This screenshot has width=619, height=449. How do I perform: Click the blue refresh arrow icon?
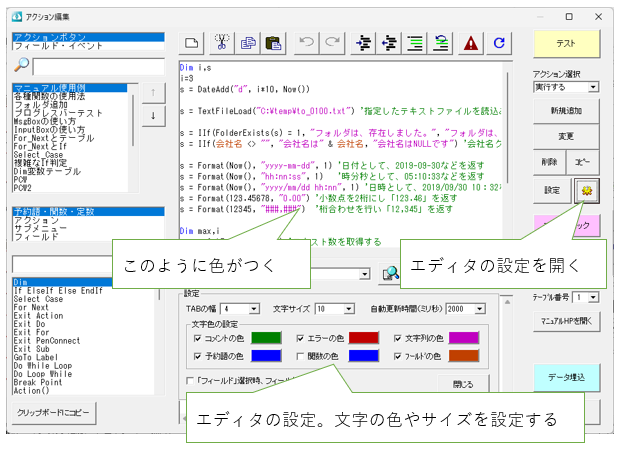tap(498, 43)
